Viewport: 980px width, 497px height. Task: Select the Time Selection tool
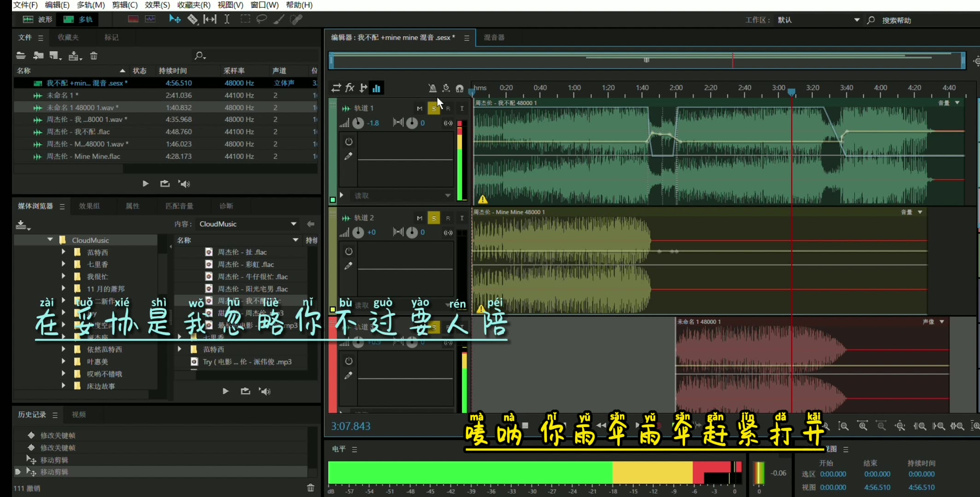[x=227, y=19]
